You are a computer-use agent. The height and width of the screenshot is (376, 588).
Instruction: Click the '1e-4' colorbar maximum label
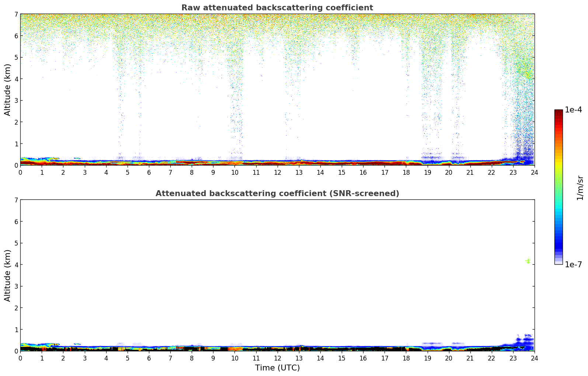pos(573,110)
